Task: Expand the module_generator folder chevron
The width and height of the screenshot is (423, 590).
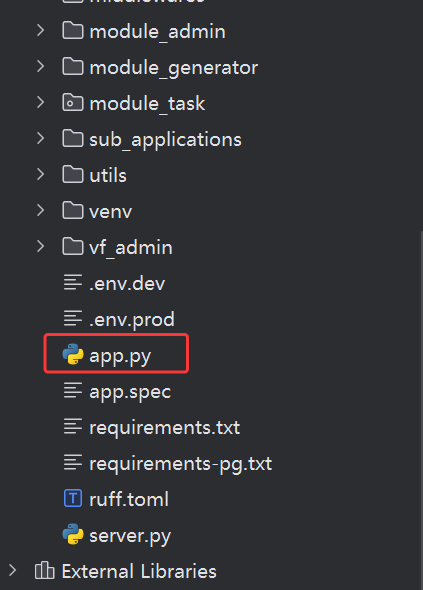Action: click(x=41, y=67)
